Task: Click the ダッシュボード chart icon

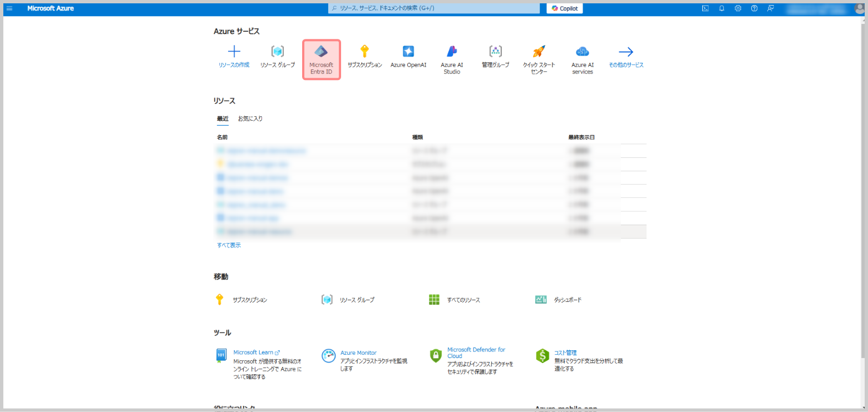Action: (x=541, y=300)
